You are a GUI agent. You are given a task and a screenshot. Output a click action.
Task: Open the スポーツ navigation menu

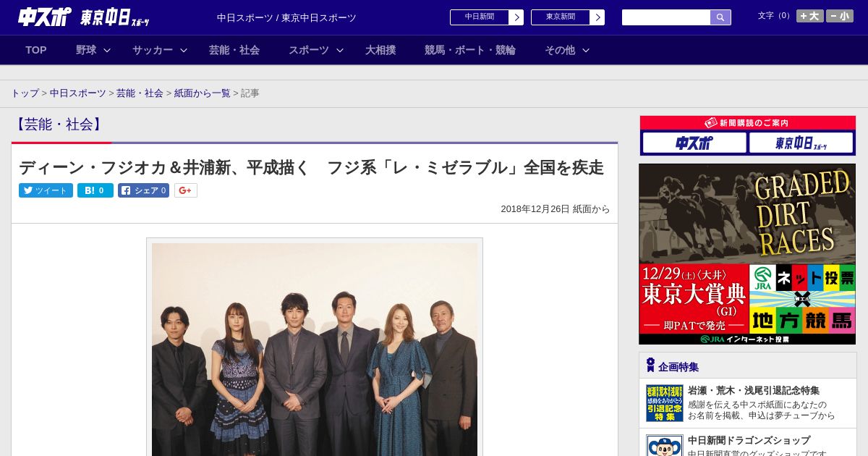click(309, 50)
